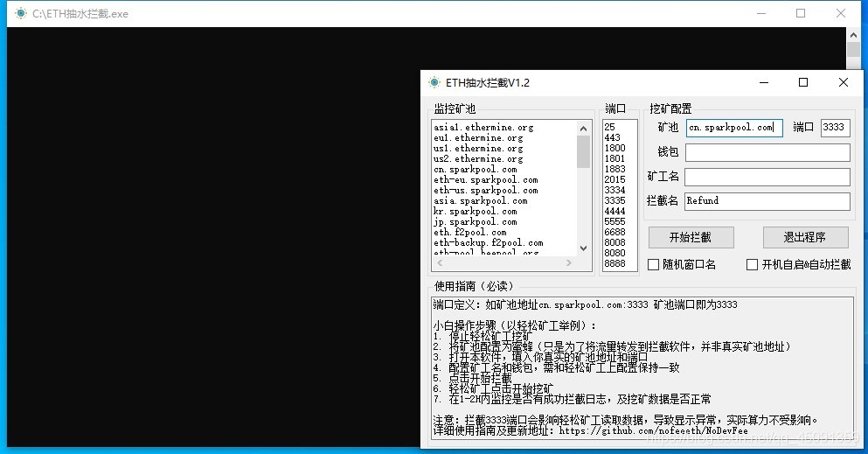This screenshot has height=454, width=868.
Task: Select port 8080 in the port list
Action: [x=615, y=253]
